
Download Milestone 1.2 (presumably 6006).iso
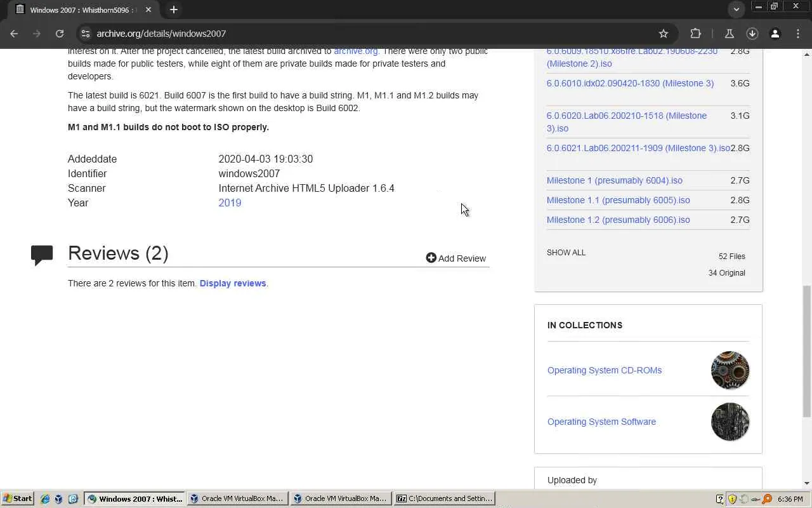pos(619,220)
